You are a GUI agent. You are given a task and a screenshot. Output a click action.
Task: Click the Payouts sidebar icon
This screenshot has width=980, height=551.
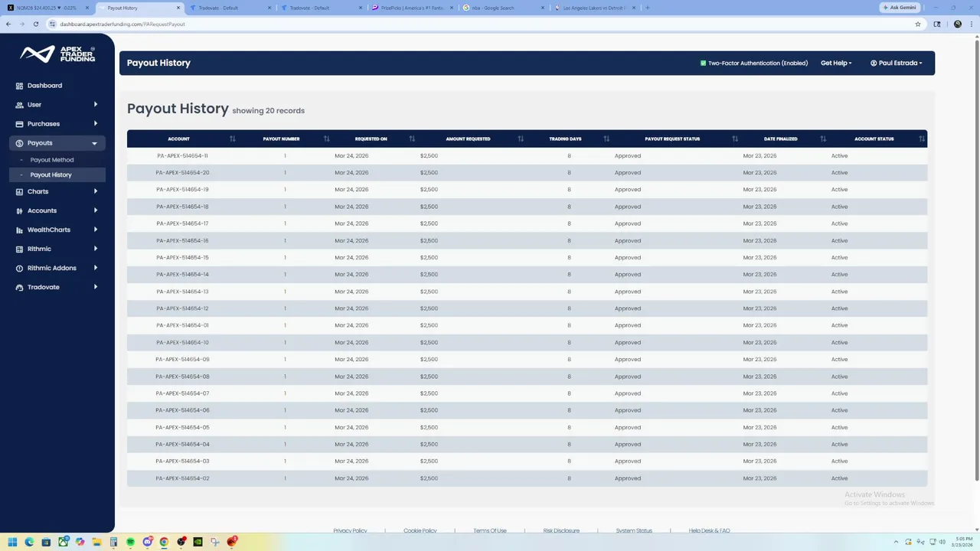point(20,143)
